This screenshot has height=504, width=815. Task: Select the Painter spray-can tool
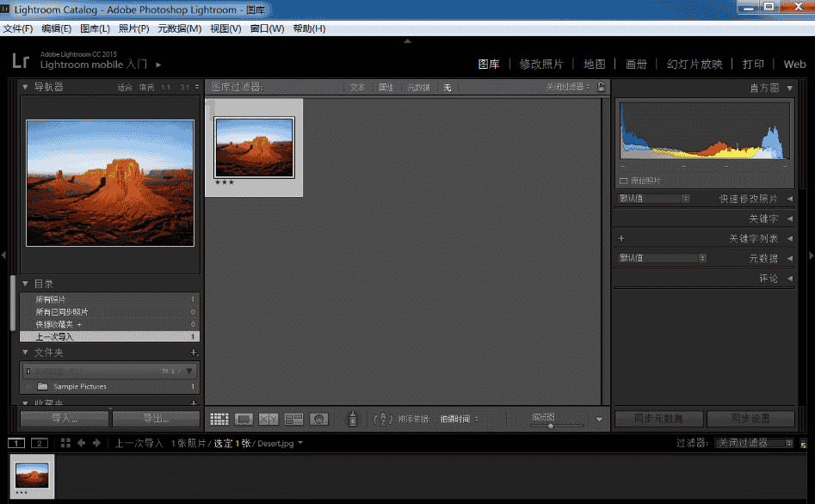point(353,419)
